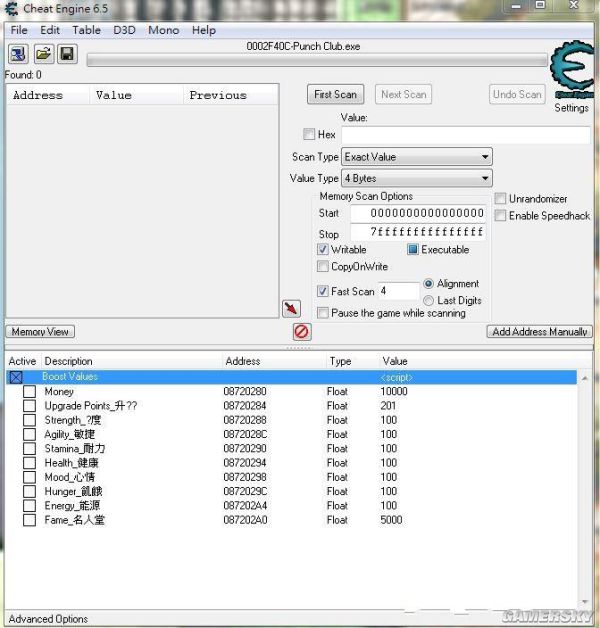Screen dimensions: 600x628
Task: Deactivate the Boost Values script checkbox
Action: [16, 377]
